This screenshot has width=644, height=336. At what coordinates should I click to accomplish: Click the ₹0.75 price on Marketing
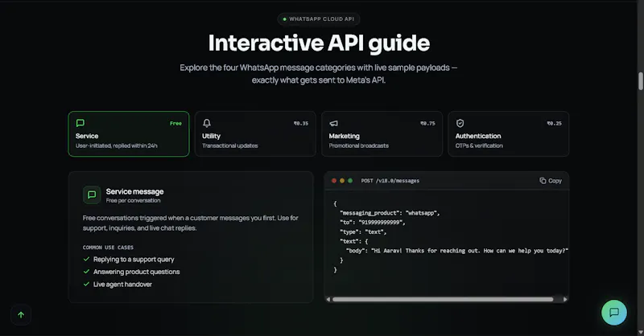coord(427,124)
